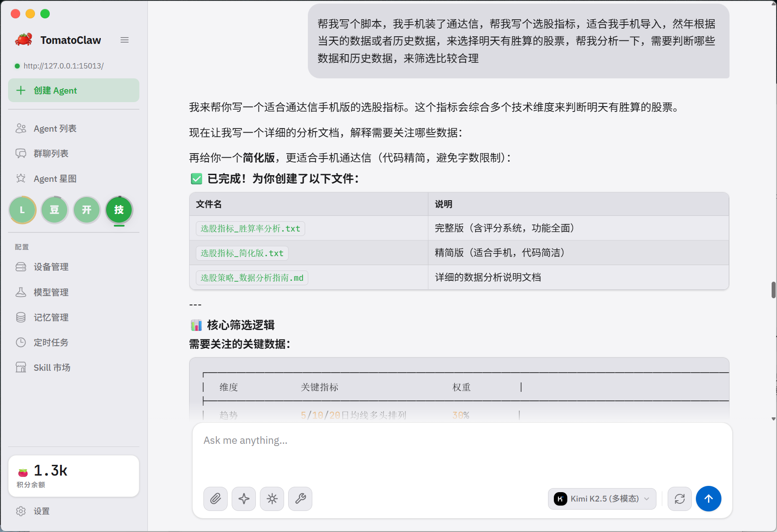The image size is (777, 532).
Task: Send the message with the arrow button
Action: click(708, 499)
